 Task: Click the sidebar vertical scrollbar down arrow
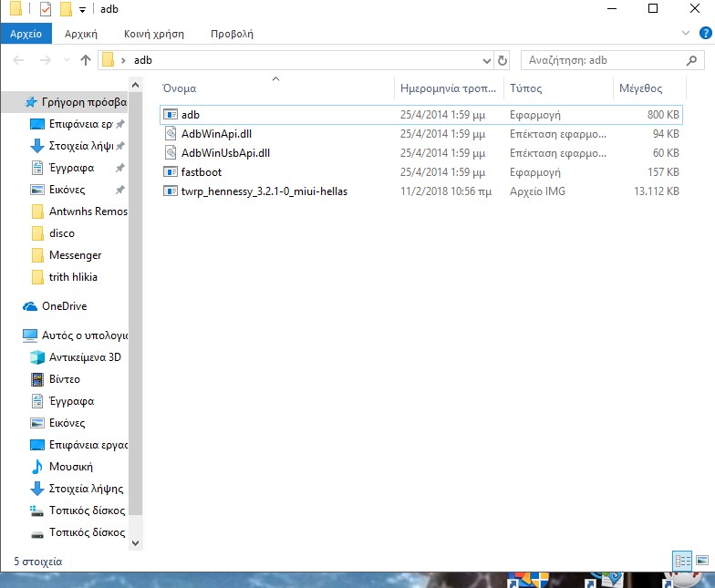point(136,542)
